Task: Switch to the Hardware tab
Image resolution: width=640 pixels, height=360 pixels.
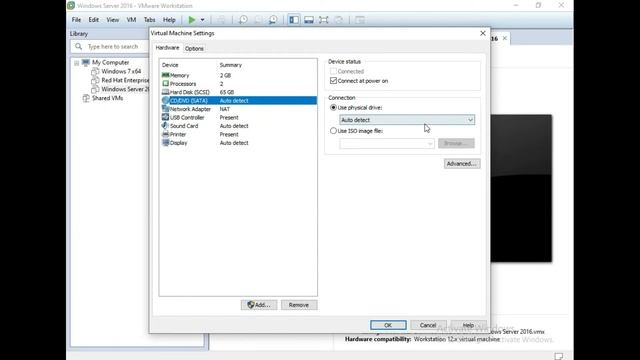Action: tap(167, 48)
